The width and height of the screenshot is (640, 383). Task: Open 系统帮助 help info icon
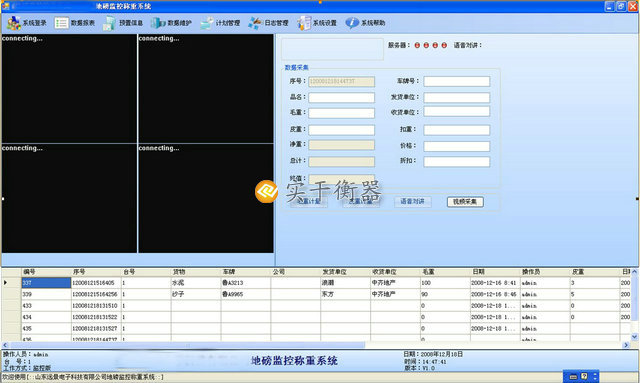tap(352, 23)
